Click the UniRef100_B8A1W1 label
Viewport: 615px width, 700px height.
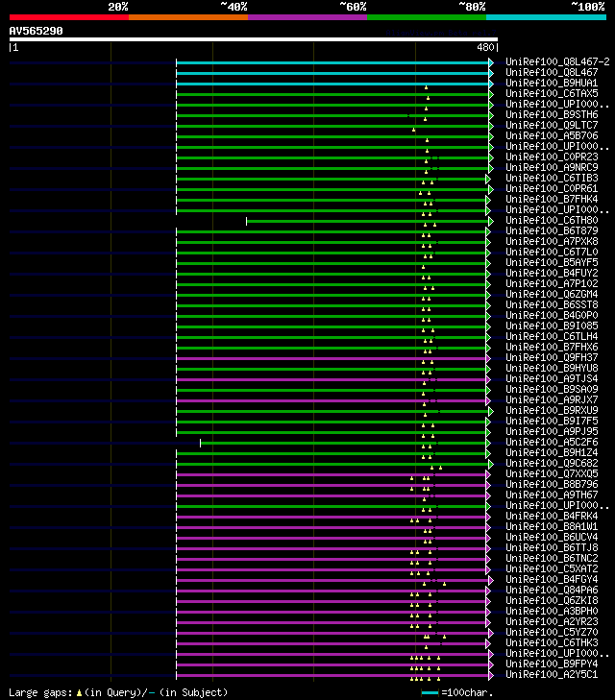point(552,527)
